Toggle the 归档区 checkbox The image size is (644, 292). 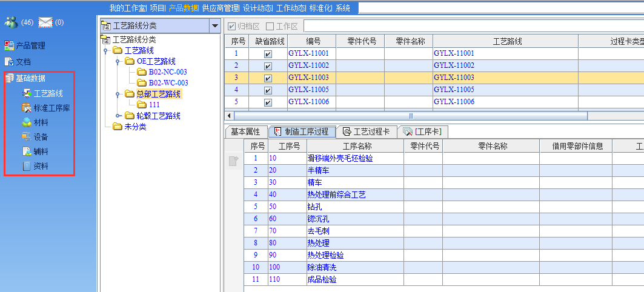(232, 26)
